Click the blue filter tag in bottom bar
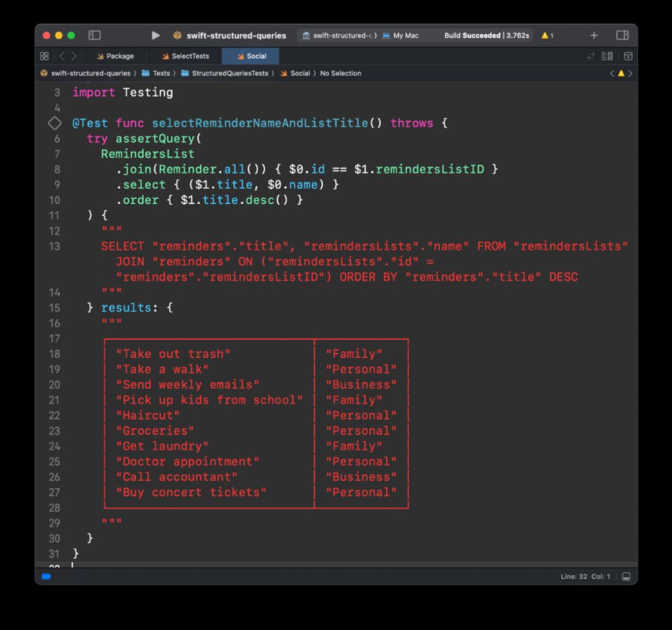 (x=46, y=576)
